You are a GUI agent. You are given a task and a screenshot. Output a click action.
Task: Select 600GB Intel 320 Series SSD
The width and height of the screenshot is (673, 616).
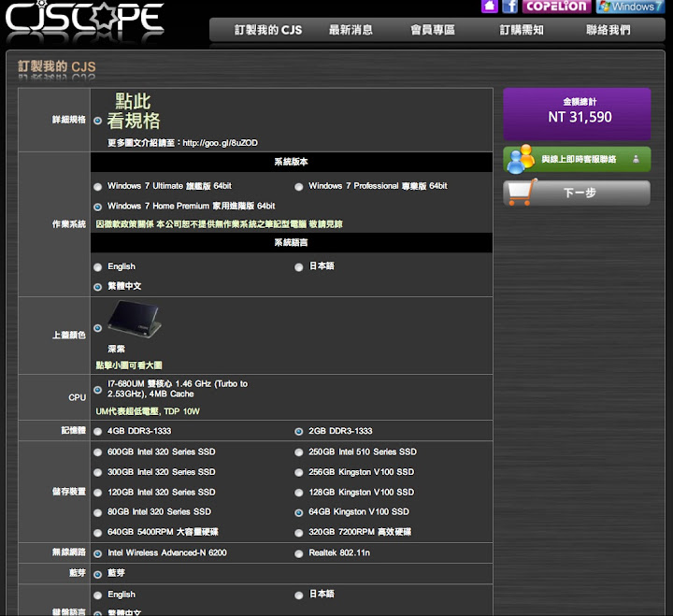tap(98, 451)
